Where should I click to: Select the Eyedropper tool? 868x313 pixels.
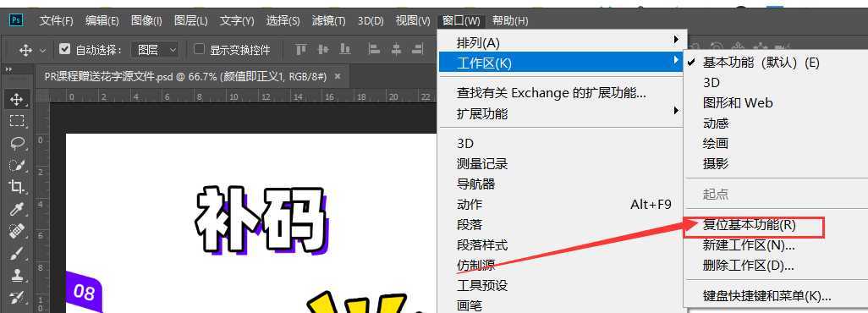point(17,209)
